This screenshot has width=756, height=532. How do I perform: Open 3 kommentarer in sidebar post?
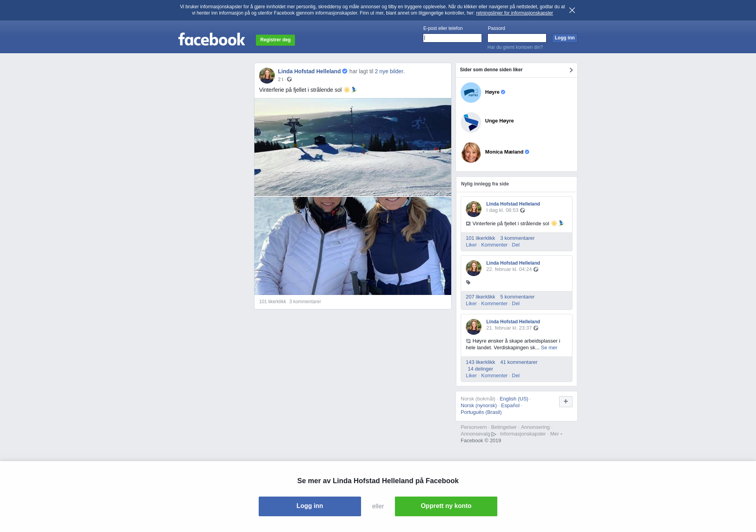click(517, 238)
